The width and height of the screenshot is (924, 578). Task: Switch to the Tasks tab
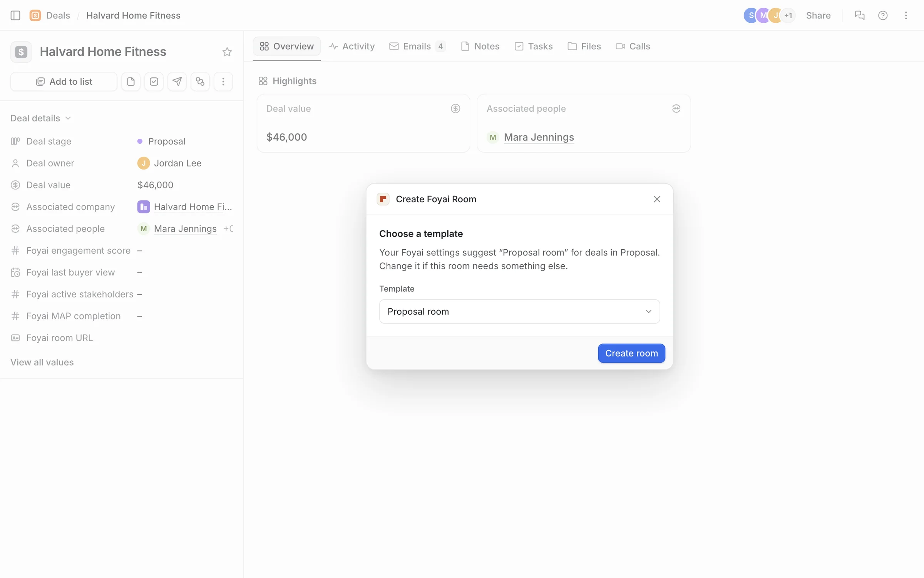click(x=534, y=46)
